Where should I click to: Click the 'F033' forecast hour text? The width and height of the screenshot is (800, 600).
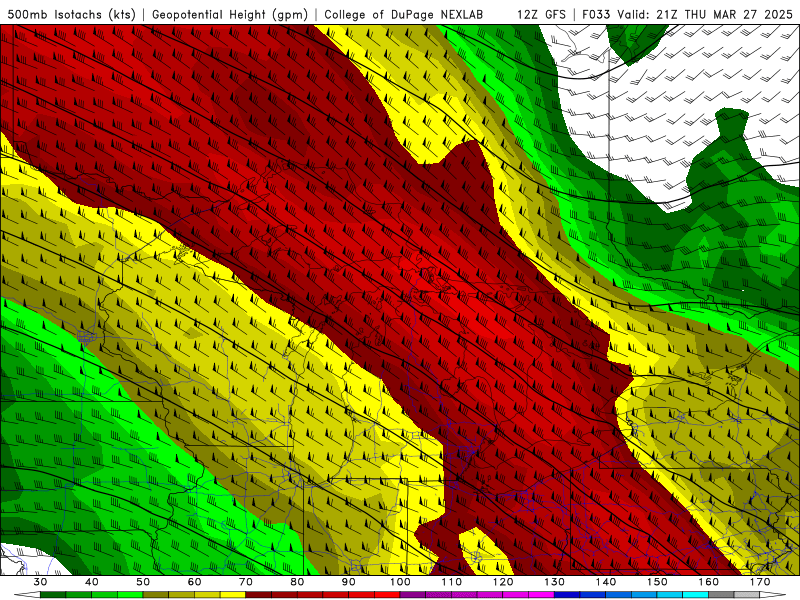(597, 14)
